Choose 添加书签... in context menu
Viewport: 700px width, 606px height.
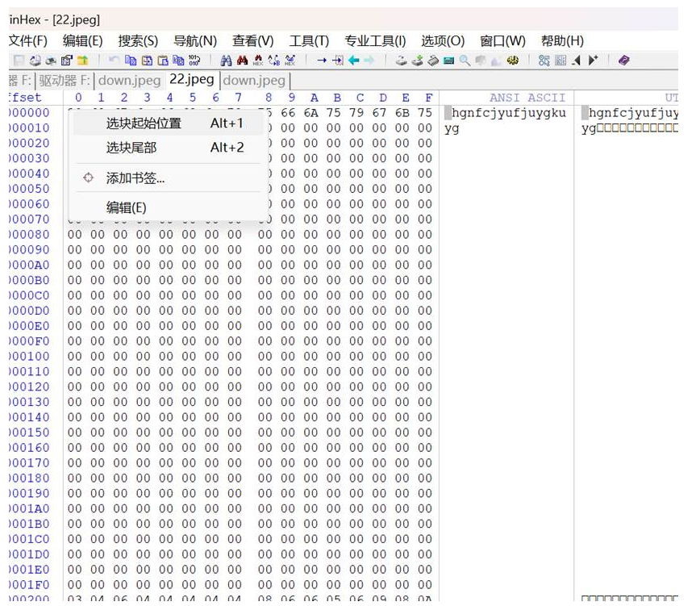click(x=168, y=178)
